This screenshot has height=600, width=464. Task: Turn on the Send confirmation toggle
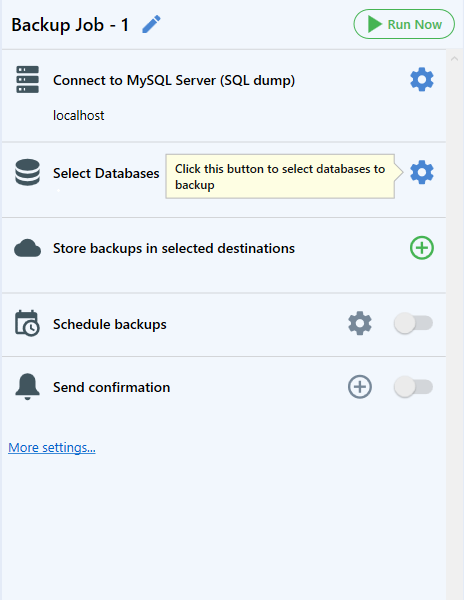click(x=414, y=387)
